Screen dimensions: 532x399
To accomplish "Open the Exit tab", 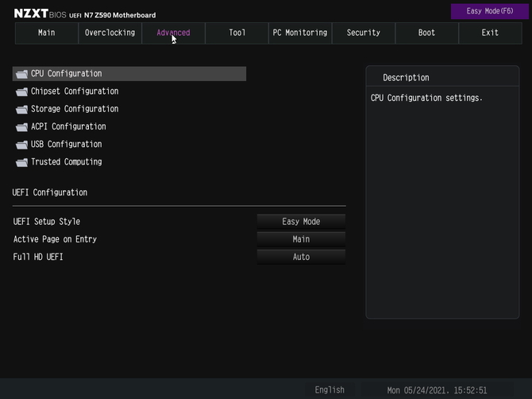I will point(490,33).
